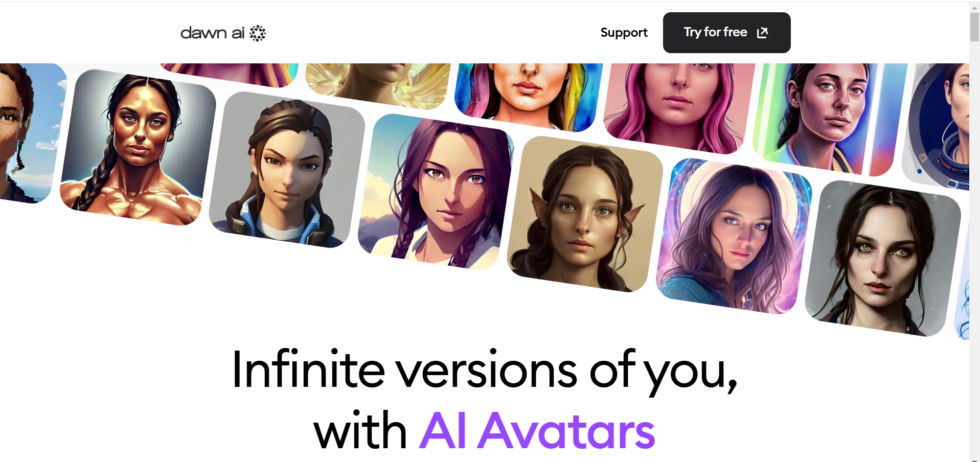
Task: Click the purple AI Avatars heading text
Action: 537,431
